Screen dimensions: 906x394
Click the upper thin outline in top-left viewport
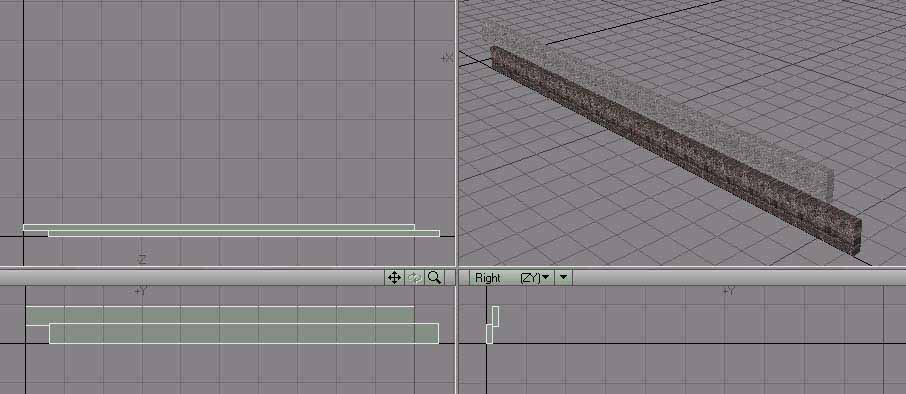pyautogui.click(x=218, y=227)
